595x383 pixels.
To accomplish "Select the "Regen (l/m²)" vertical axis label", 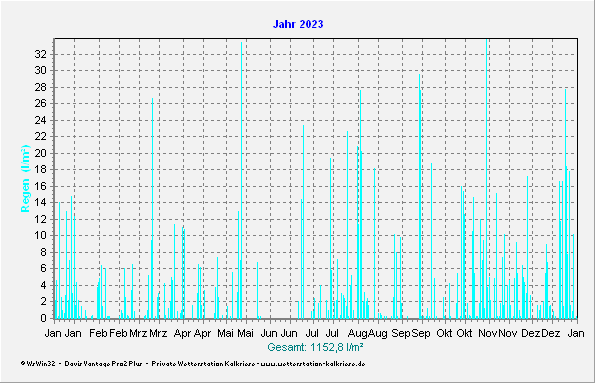I will (x=25, y=178).
